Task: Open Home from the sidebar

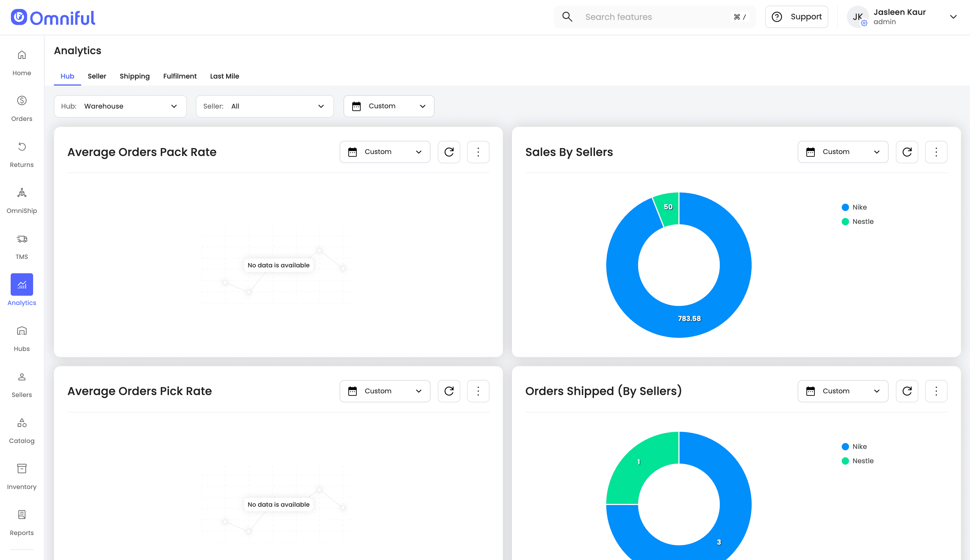Action: coord(22,63)
